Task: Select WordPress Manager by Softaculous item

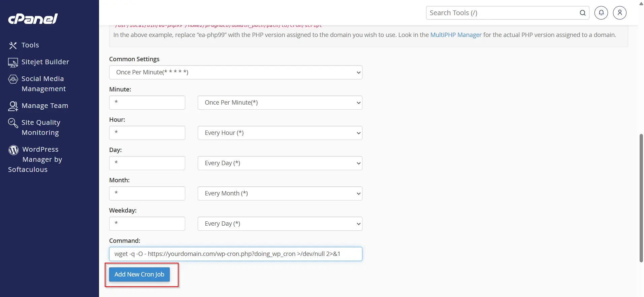Action: tap(35, 159)
